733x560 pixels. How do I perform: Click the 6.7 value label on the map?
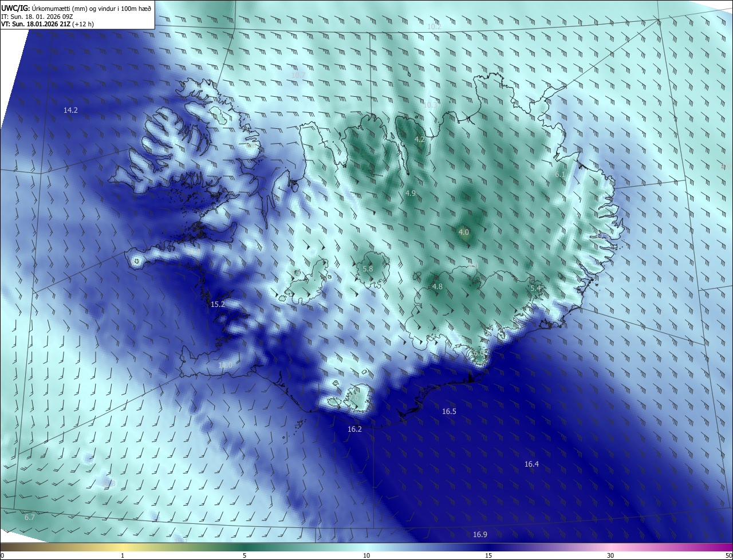(30, 517)
